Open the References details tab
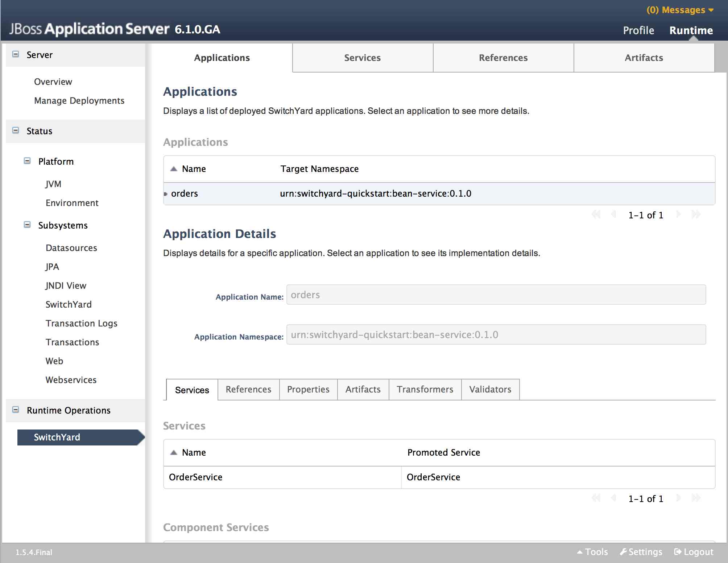The width and height of the screenshot is (728, 563). pyautogui.click(x=248, y=390)
